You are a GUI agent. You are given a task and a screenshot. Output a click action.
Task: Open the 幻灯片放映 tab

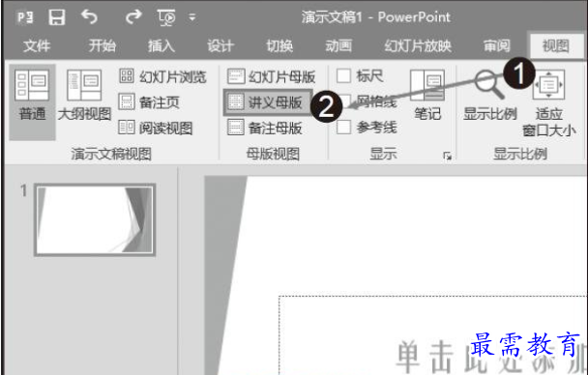click(x=418, y=46)
